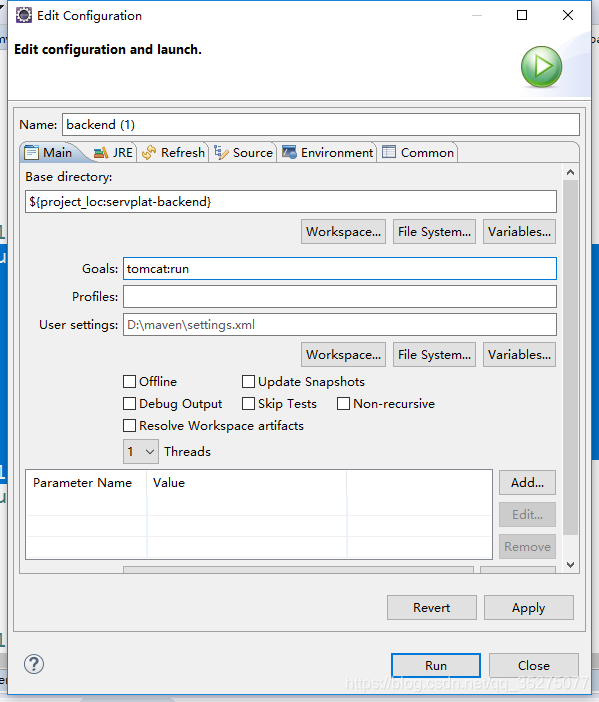The width and height of the screenshot is (599, 702).
Task: Click the Base directory text field
Action: click(x=291, y=201)
